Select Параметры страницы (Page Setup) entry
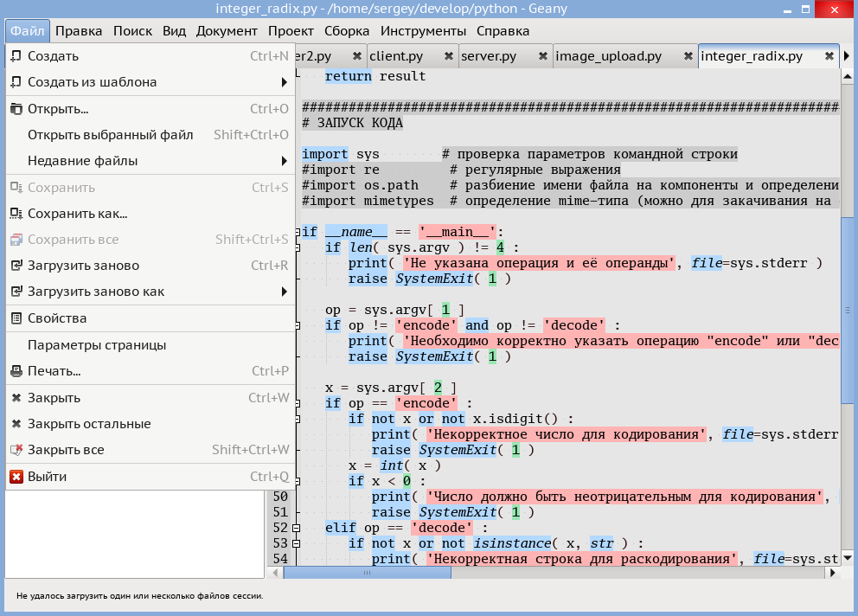This screenshot has width=858, height=616. (x=97, y=345)
